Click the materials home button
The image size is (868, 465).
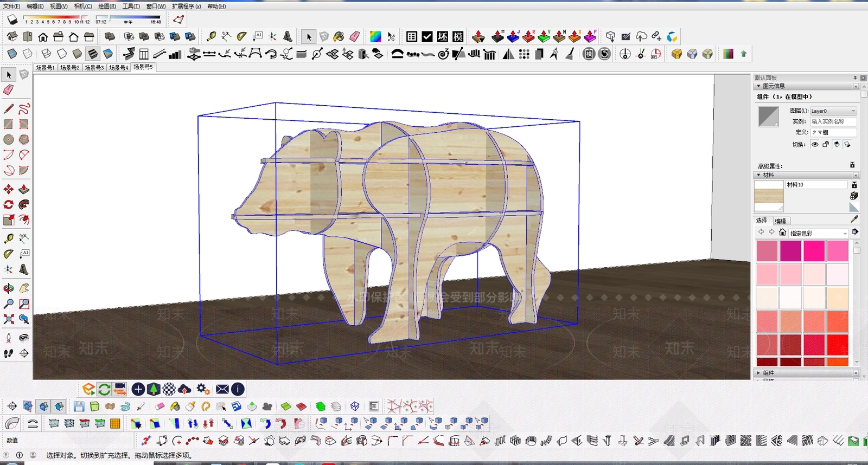point(782,232)
